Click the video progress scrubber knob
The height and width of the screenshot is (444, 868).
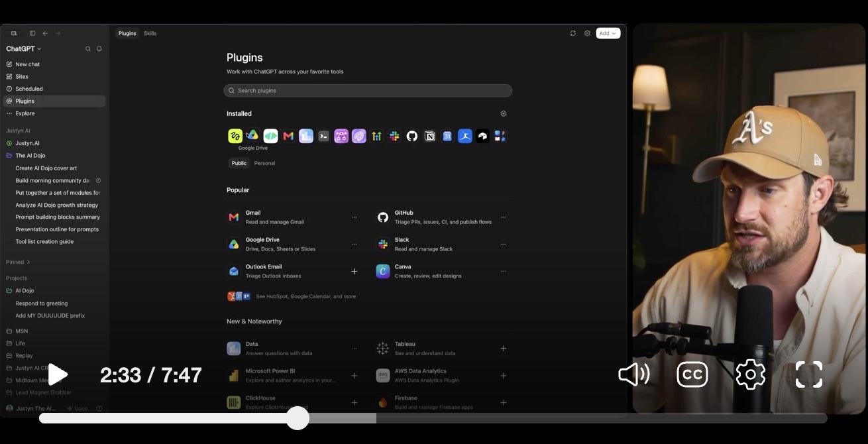point(298,418)
